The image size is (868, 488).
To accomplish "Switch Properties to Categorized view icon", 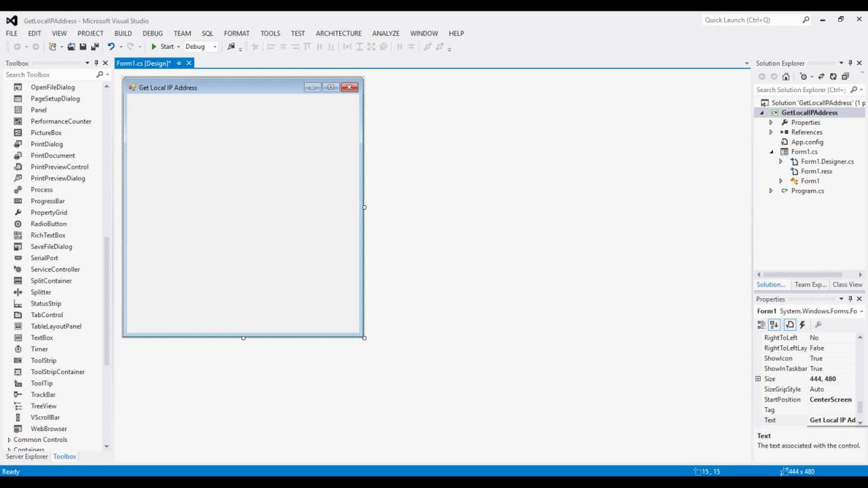I will [762, 325].
